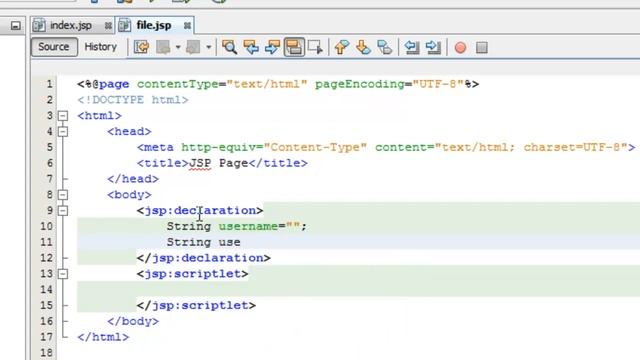Click the disabled Back navigation icon

(163, 47)
